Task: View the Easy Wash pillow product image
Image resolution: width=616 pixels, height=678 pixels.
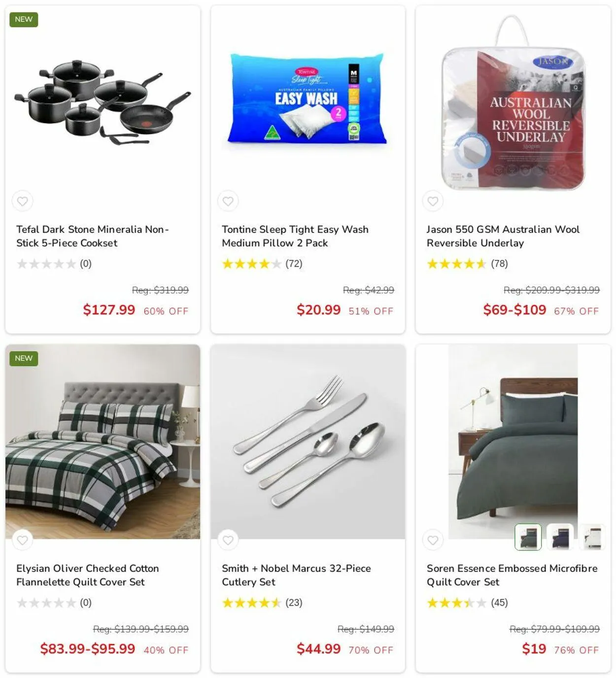Action: 308,99
